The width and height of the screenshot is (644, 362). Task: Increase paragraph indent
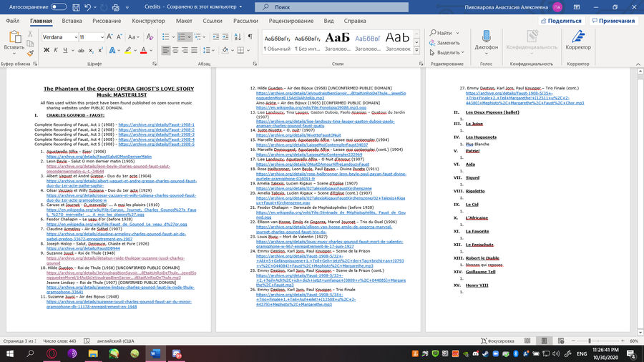[225, 37]
